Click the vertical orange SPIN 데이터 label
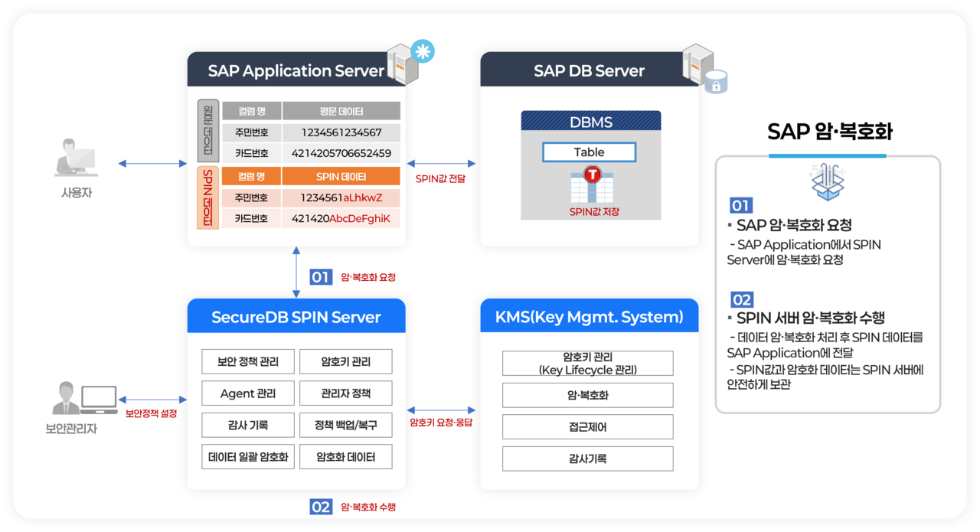Screen dimensions: 980x532 [208, 197]
